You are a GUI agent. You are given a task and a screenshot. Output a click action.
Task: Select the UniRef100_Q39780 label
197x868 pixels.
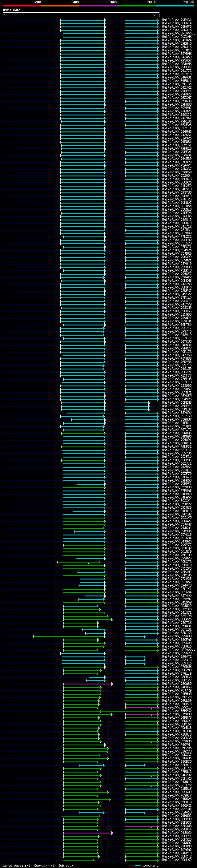pyautogui.click(x=177, y=454)
